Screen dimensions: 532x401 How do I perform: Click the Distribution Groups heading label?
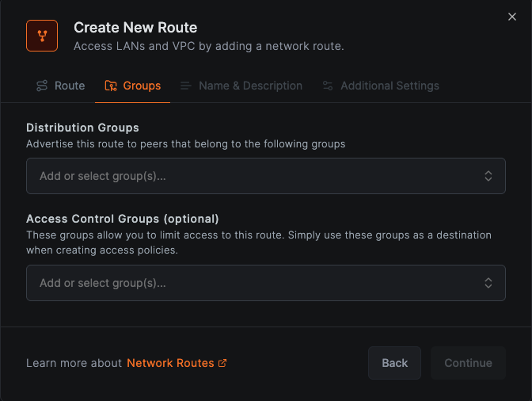click(x=82, y=128)
